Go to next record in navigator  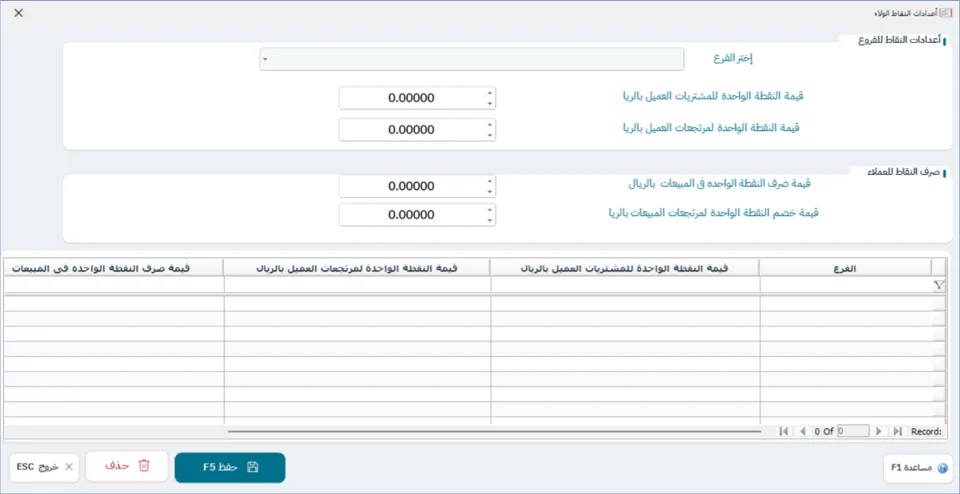click(879, 432)
